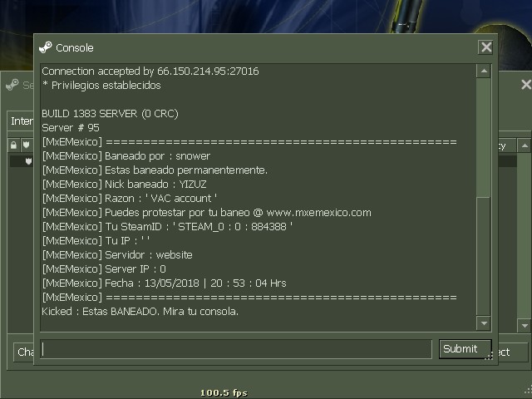Switch to the Internet tab

pyautogui.click(x=21, y=121)
